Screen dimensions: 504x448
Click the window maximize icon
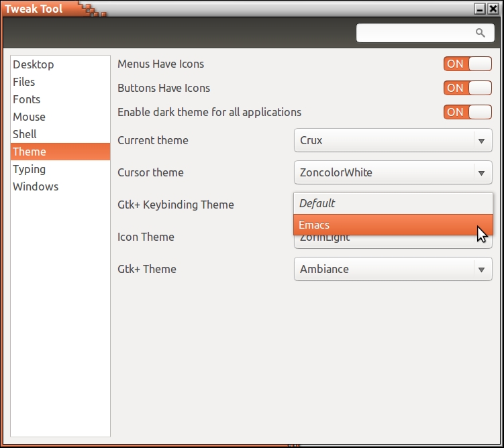click(x=479, y=9)
